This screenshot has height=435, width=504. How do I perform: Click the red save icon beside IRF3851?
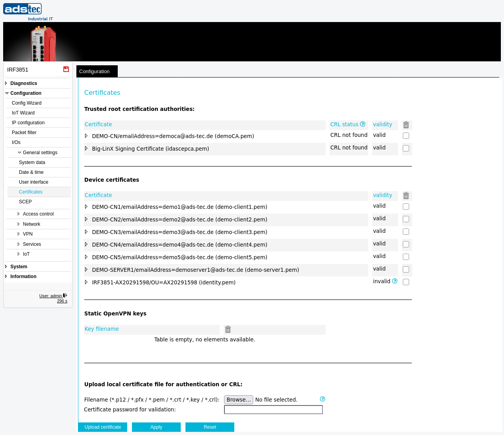click(x=66, y=69)
